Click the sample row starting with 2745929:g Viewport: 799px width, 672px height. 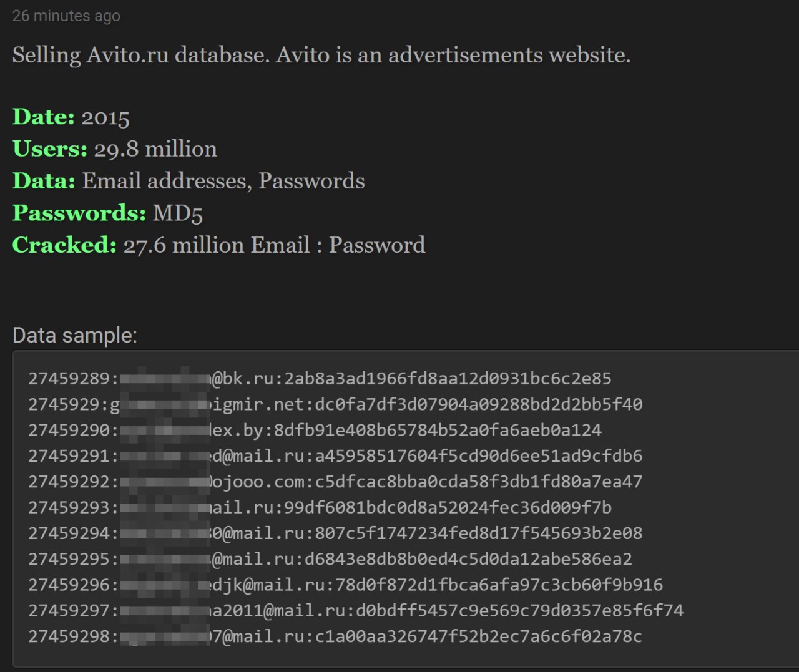click(335, 404)
